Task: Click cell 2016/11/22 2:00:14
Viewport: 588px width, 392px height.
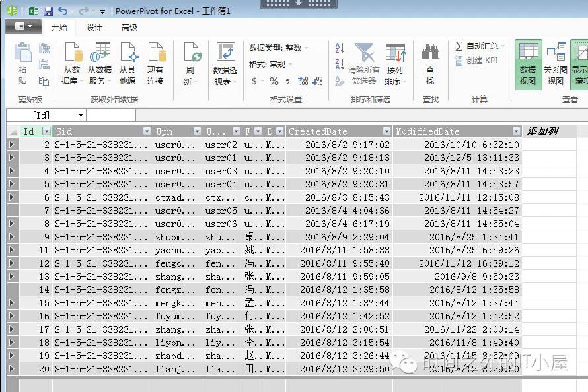Action: click(x=457, y=329)
